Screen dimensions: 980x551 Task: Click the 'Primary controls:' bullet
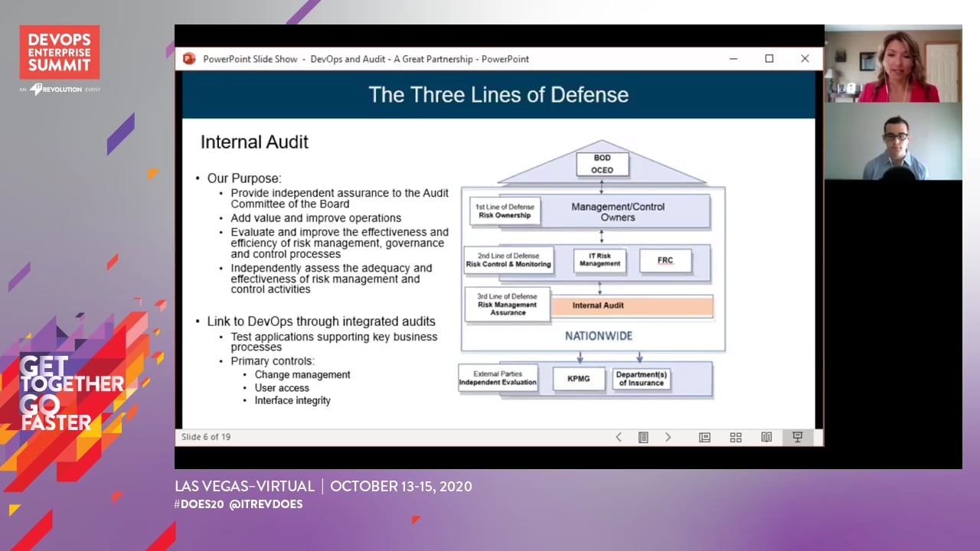point(273,361)
